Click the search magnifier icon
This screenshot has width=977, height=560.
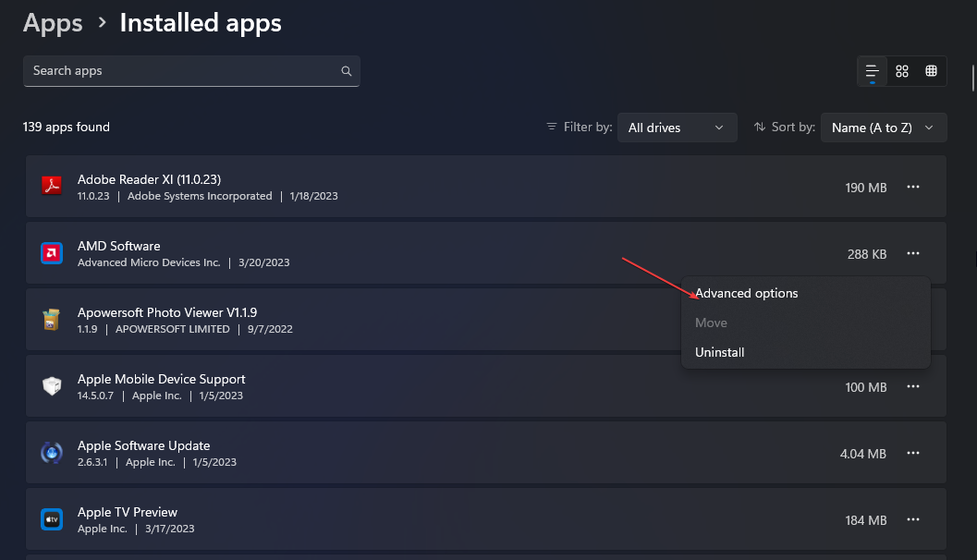point(347,71)
